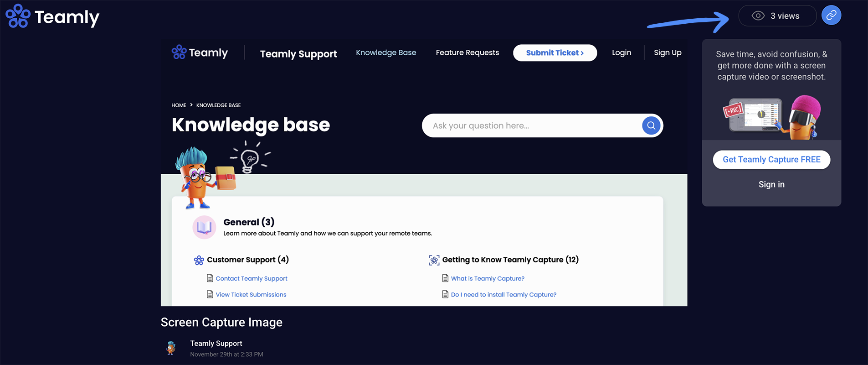The width and height of the screenshot is (868, 365).
Task: Open the View Ticket Submissions article
Action: [251, 295]
